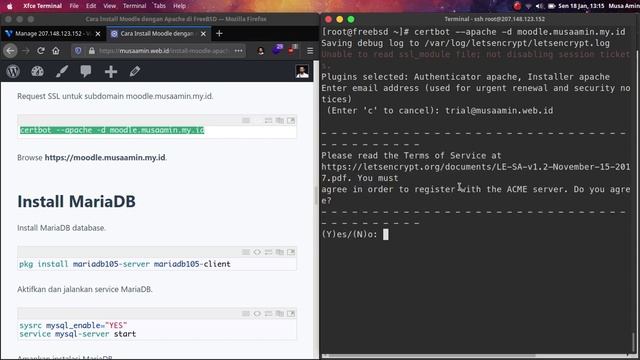Viewport: 640px width, 360px height.
Task: Open pkg install mariadb code in new window
Action: [x=291, y=252]
